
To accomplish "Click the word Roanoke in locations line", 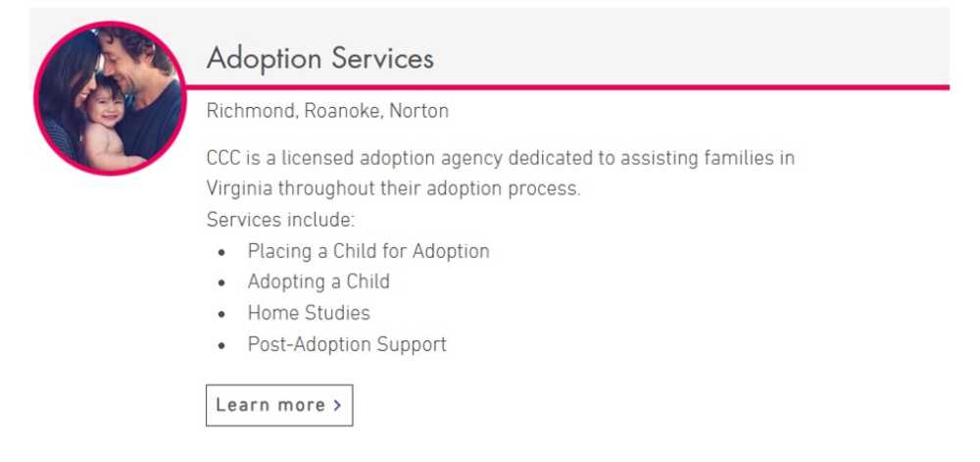I will pos(340,111).
